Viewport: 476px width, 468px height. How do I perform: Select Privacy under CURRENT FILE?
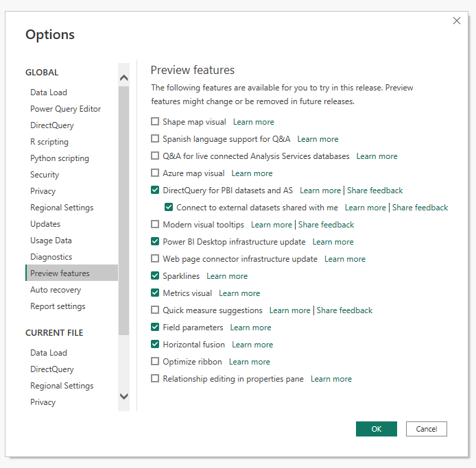pos(43,402)
